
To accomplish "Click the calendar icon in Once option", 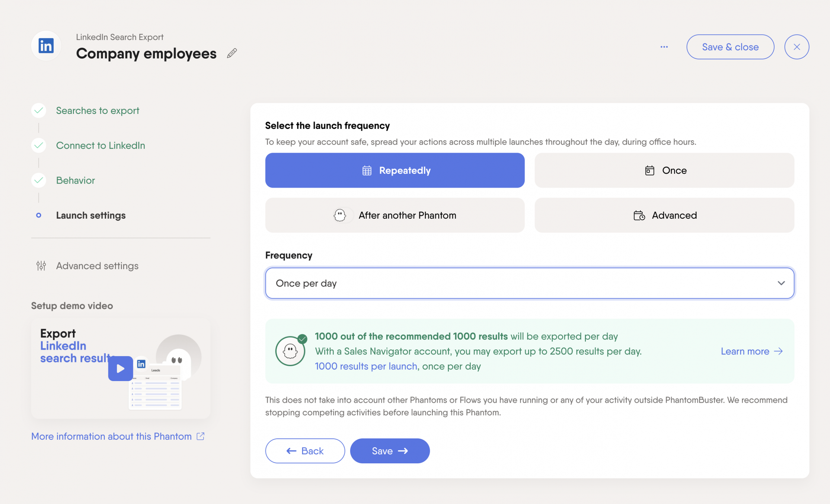I will coord(650,171).
